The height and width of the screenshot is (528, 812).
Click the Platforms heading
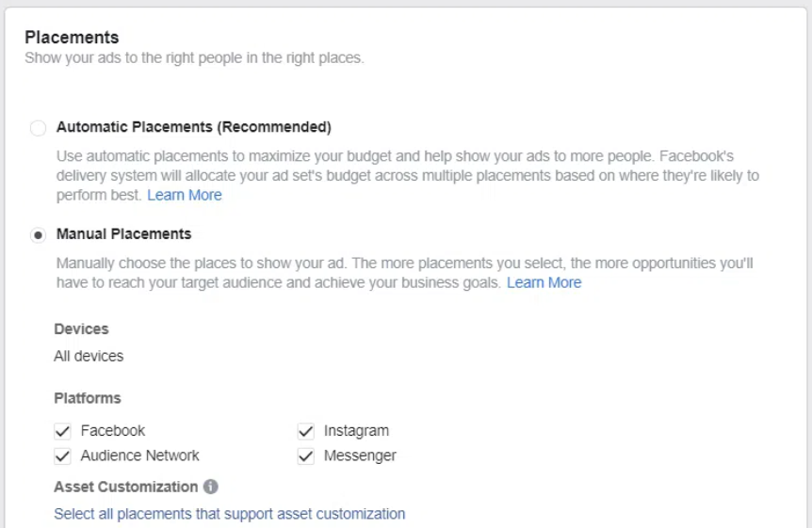[87, 398]
